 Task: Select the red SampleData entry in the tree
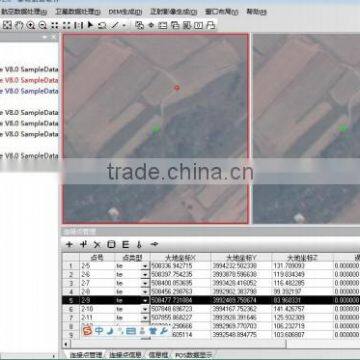[29, 80]
